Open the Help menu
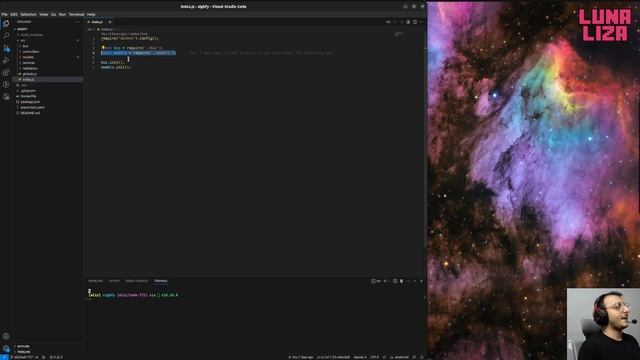Screen dimensions: 640x360 (x=91, y=14)
